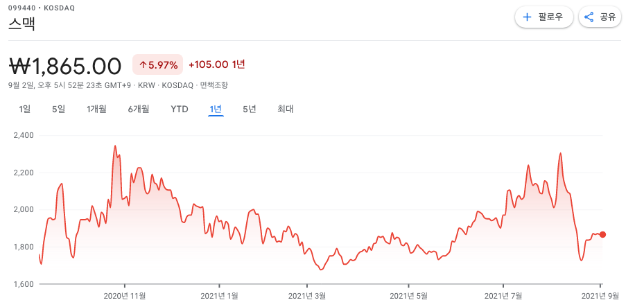Click the 2021년 7월 axis label
The image size is (644, 307).
(503, 296)
